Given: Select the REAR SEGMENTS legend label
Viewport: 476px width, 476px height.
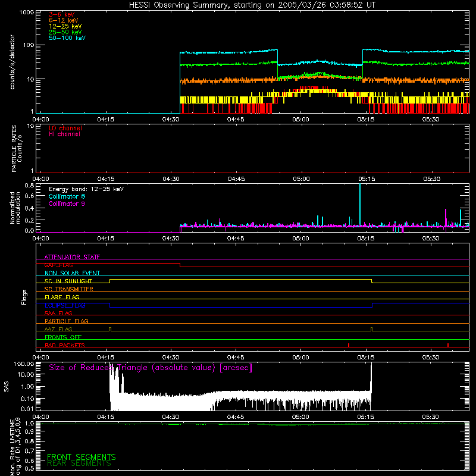Looking at the screenshot, I should tap(79, 464).
